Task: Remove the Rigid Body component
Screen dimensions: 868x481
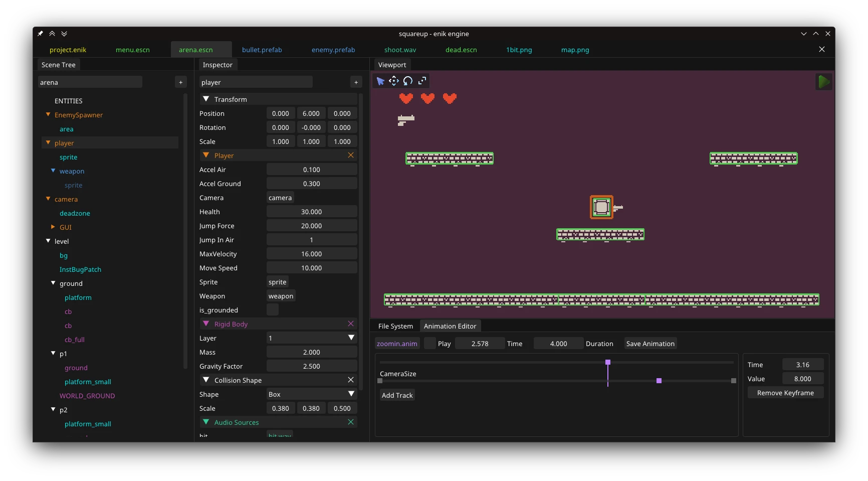Action: 351,324
